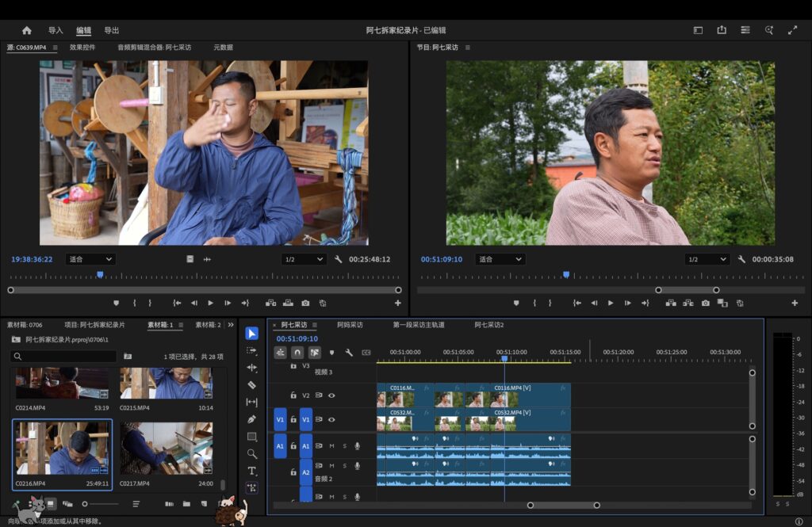Activate the Zoom magnifier tool
Image resolution: width=812 pixels, height=527 pixels.
252,454
